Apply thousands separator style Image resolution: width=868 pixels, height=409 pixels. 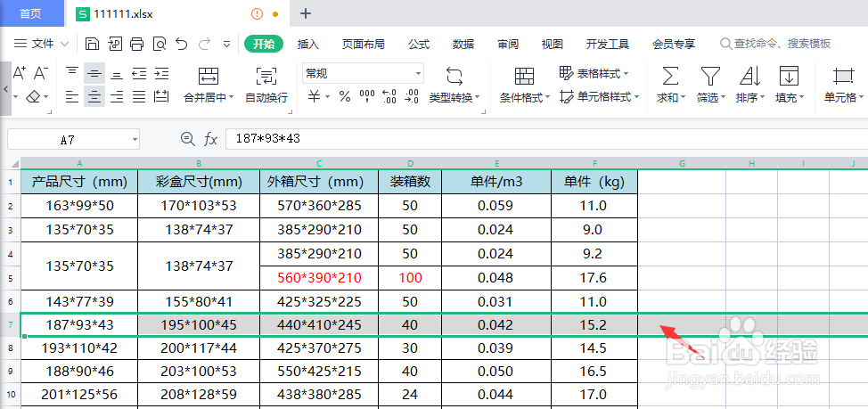[367, 97]
